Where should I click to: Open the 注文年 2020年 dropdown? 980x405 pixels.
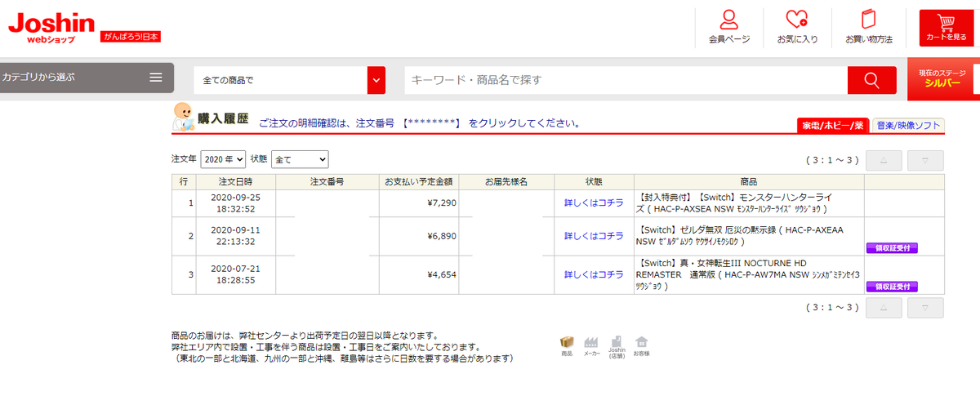224,159
